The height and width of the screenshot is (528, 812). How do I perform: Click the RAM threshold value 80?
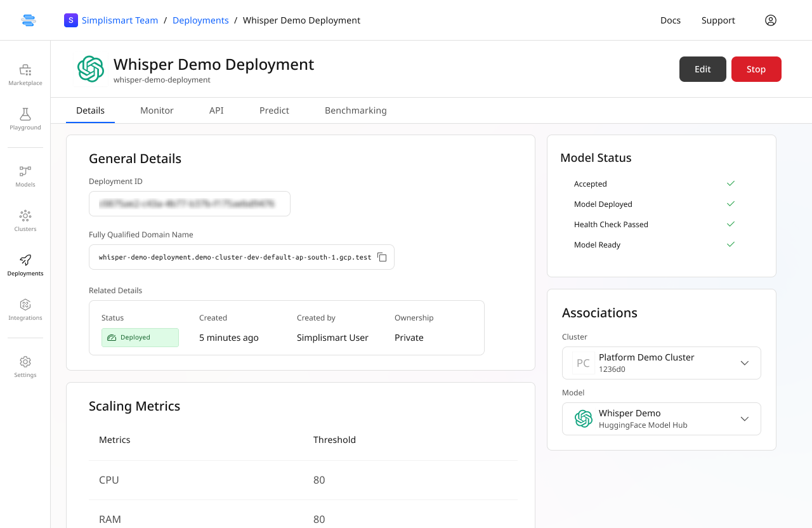coord(319,519)
